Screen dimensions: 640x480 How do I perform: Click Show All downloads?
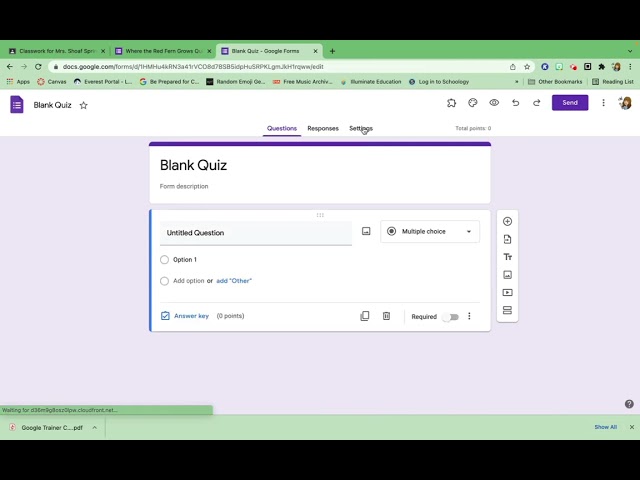tap(605, 427)
